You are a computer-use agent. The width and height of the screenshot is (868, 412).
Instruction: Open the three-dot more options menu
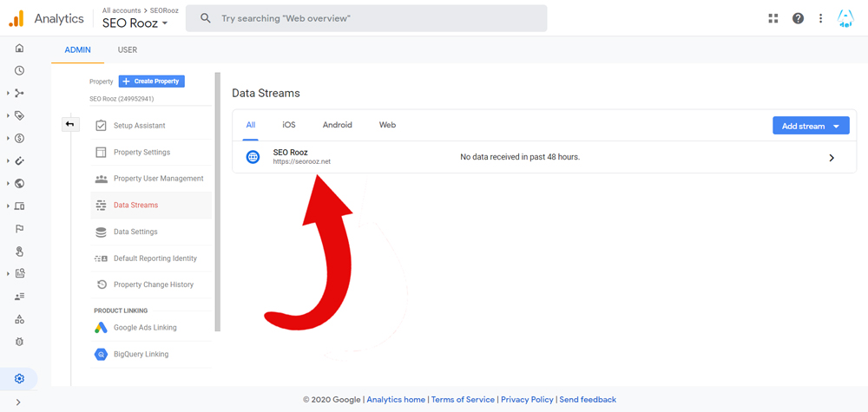pos(821,18)
